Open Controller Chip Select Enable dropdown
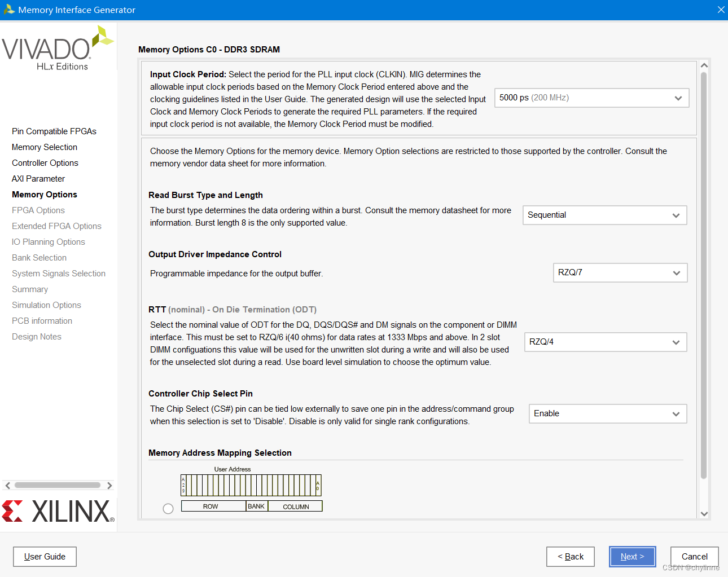This screenshot has height=577, width=728. click(x=607, y=414)
